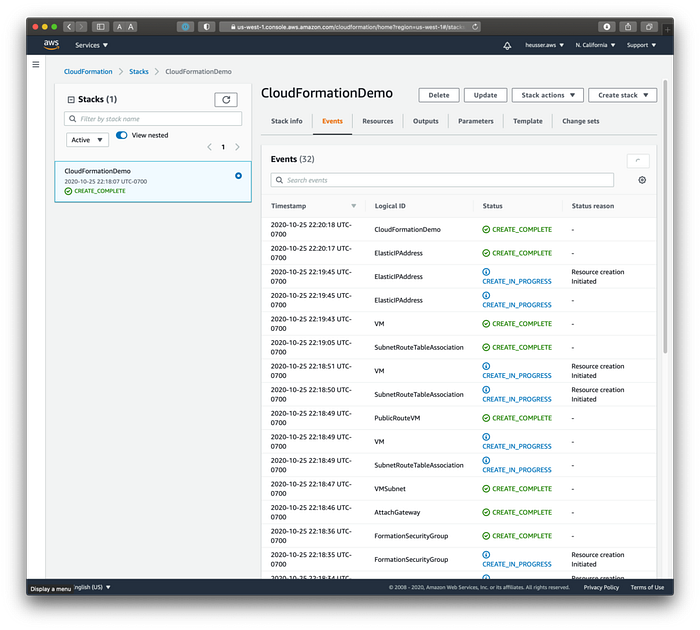This screenshot has height=630, width=700.
Task: Open the events table settings gear
Action: coord(642,180)
